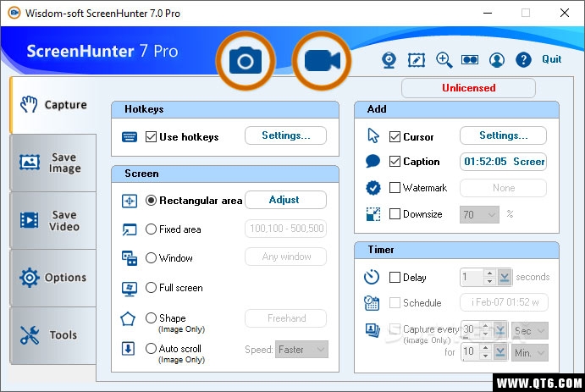The height and width of the screenshot is (392, 585).
Task: Click the dual-monitor viewer icon in header
Action: [470, 59]
